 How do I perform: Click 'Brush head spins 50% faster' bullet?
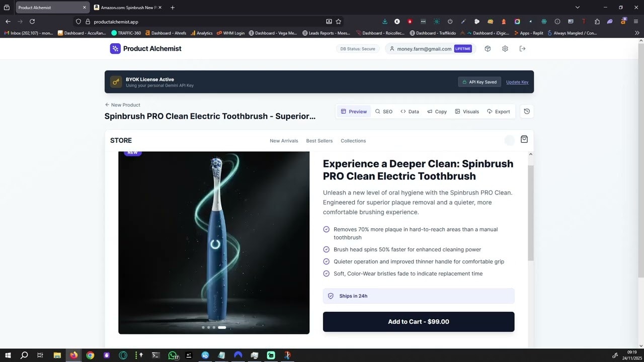[x=407, y=249]
